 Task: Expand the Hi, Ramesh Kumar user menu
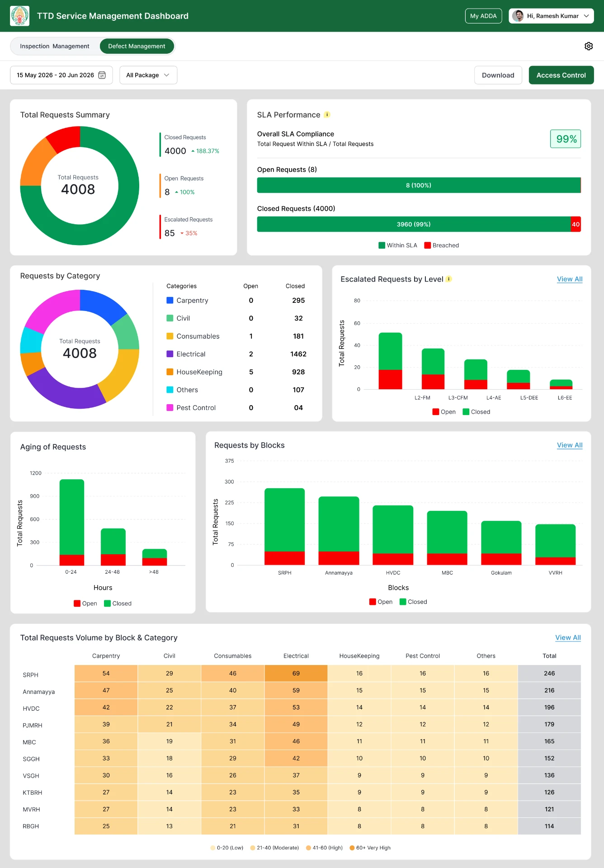click(x=551, y=16)
